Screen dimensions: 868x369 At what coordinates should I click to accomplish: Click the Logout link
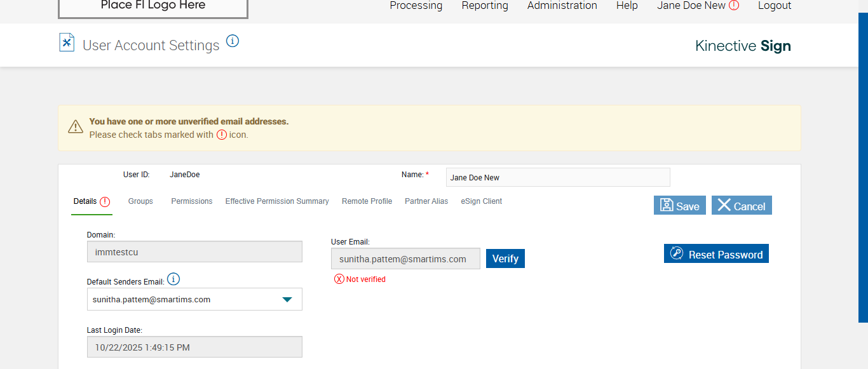point(774,6)
